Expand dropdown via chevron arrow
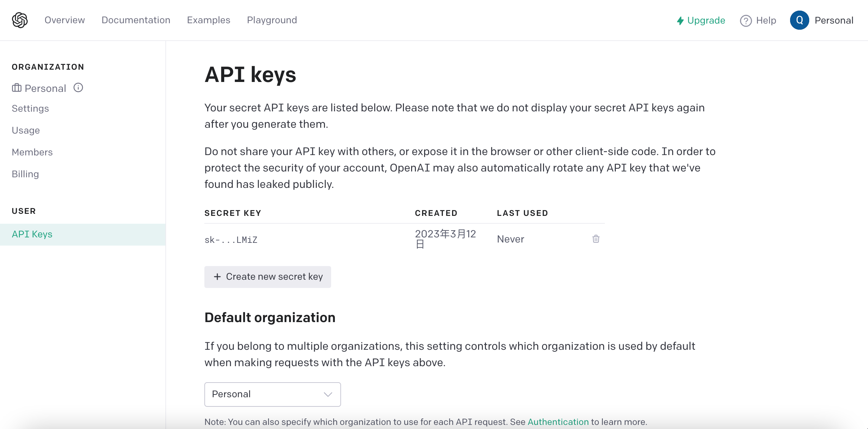This screenshot has width=868, height=429. (x=328, y=395)
